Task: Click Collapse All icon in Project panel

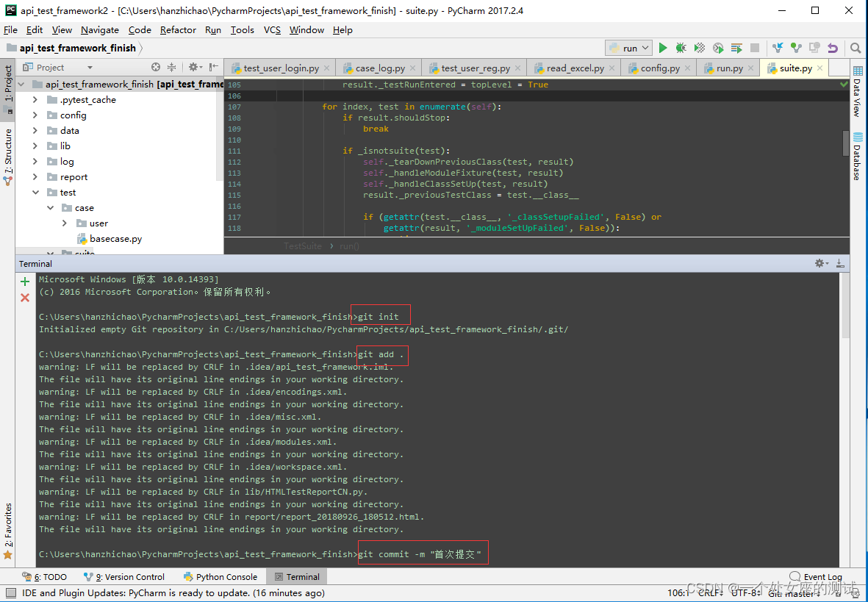Action: [x=171, y=67]
